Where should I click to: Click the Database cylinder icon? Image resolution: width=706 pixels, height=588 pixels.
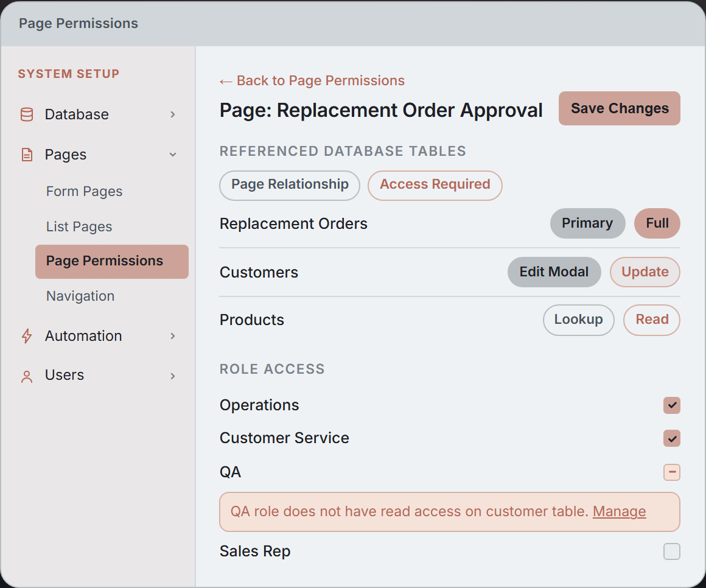click(x=27, y=114)
